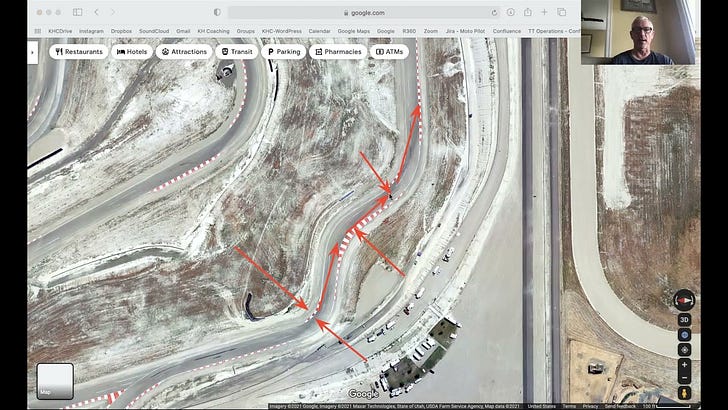Viewport: 728px width, 410px height.
Task: Click United States link in footer
Action: coord(541,406)
